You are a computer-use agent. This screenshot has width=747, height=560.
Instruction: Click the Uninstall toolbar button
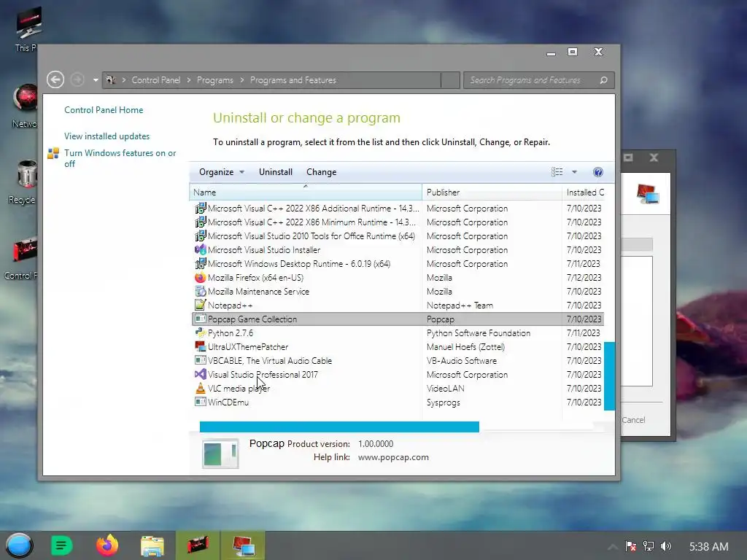(x=276, y=172)
